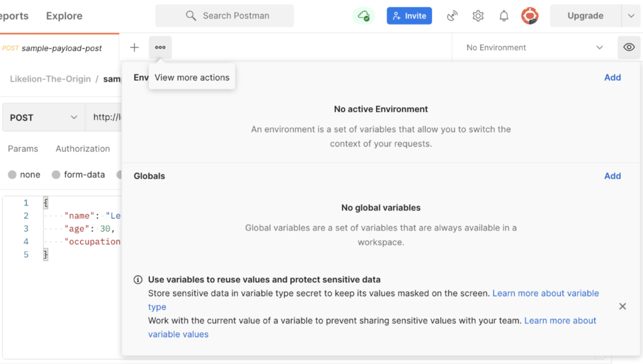Image resolution: width=643 pixels, height=364 pixels.
Task: Open the POST method dropdown
Action: tap(43, 118)
